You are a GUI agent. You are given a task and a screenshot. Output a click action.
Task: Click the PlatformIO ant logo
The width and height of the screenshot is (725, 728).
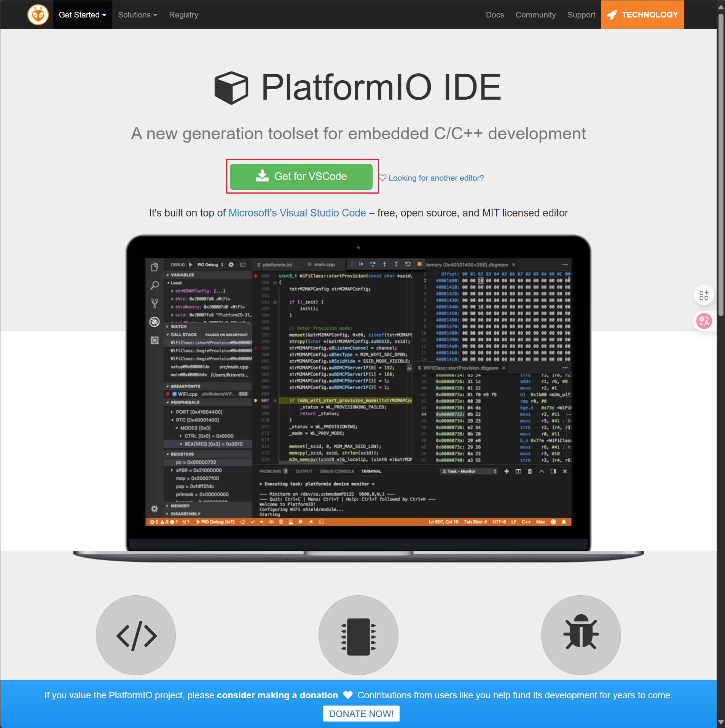[38, 15]
